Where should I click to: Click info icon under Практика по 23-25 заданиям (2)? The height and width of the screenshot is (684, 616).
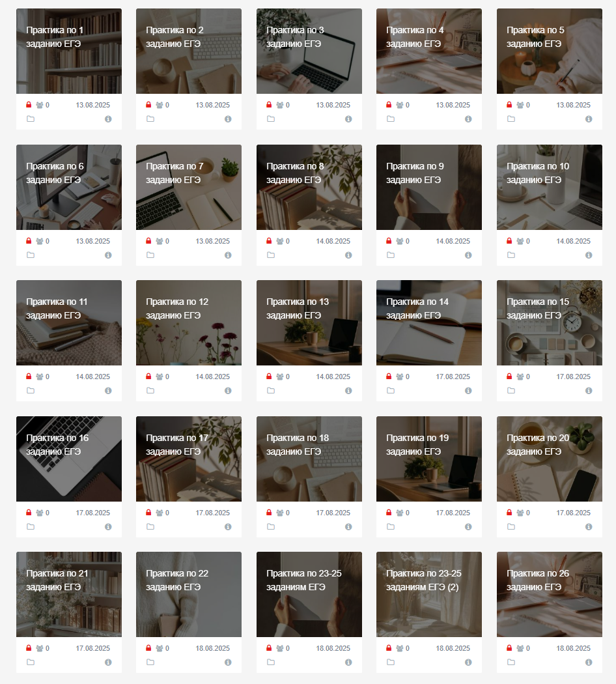pyautogui.click(x=468, y=663)
